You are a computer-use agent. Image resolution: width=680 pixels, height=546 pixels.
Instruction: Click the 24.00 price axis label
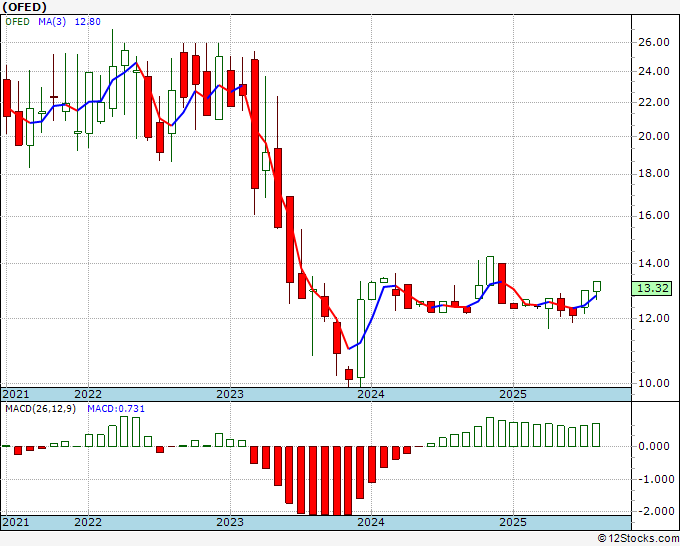pos(654,71)
